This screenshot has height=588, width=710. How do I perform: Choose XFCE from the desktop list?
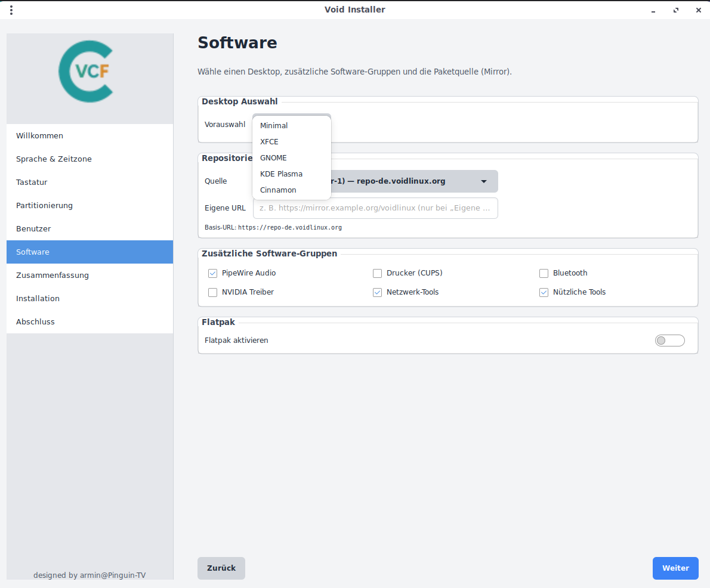pyautogui.click(x=269, y=142)
